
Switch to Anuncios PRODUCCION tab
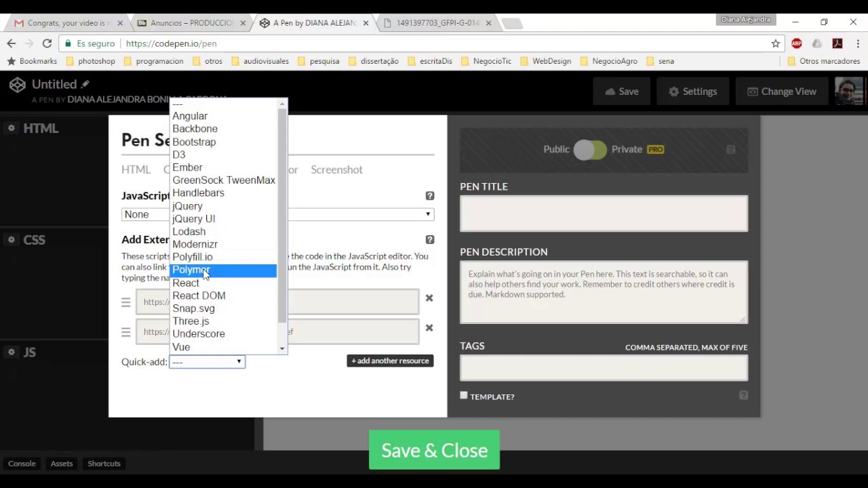pos(191,23)
